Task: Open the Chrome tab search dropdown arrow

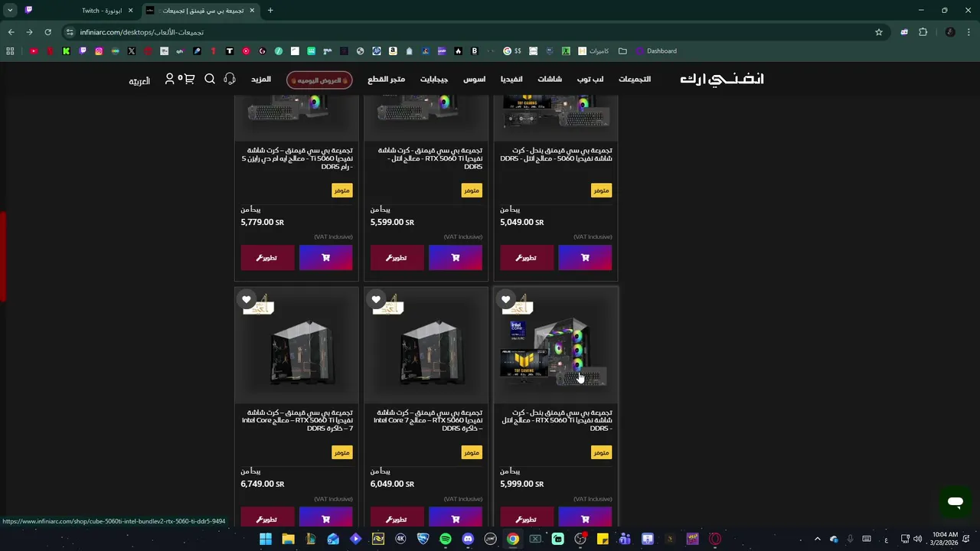Action: click(10, 11)
